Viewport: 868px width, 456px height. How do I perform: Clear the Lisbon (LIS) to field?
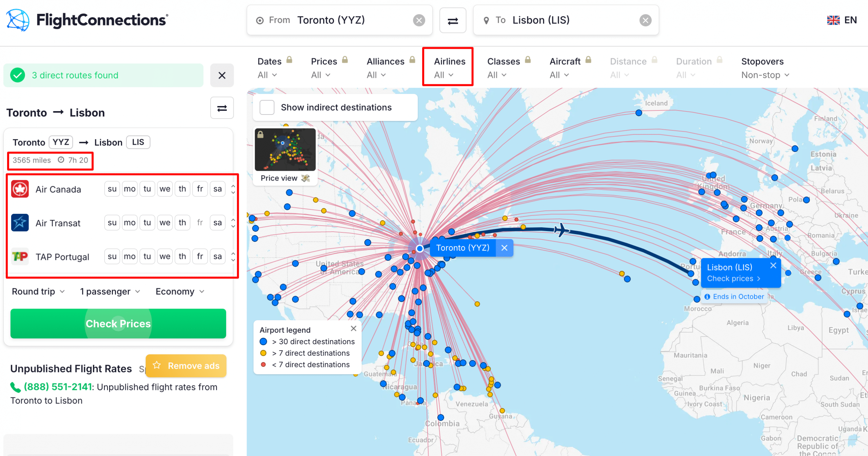[645, 20]
